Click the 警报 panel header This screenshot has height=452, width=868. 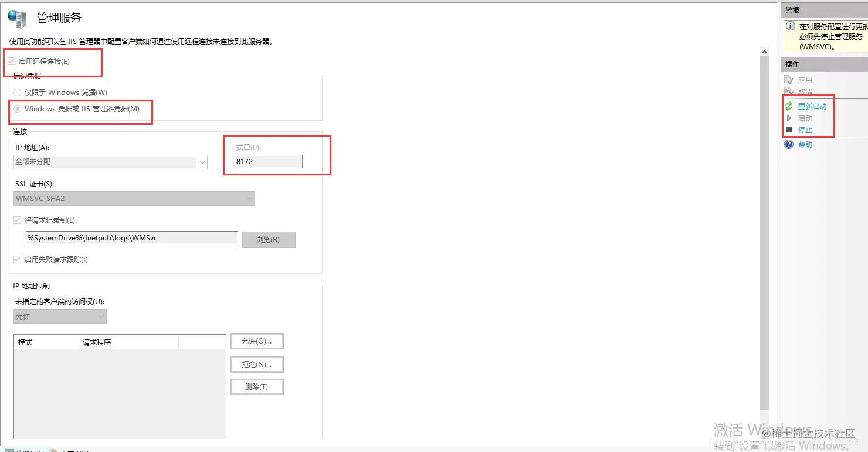coord(825,10)
